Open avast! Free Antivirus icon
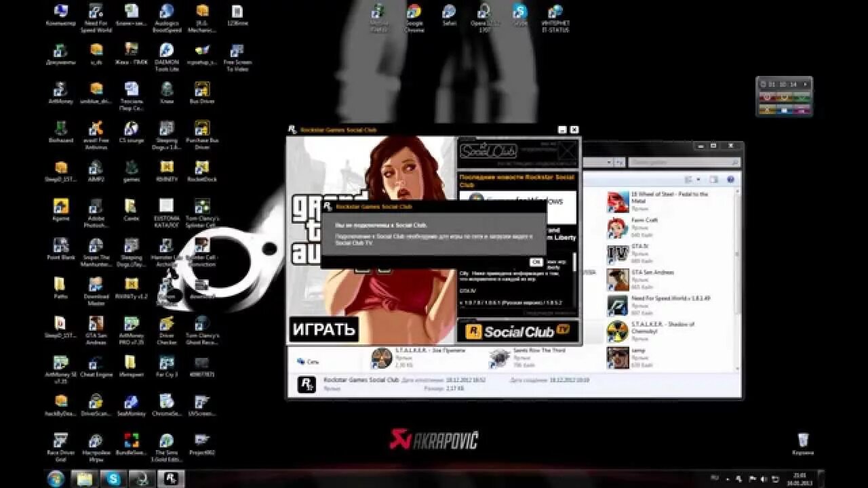868x488 pixels. pyautogui.click(x=96, y=134)
